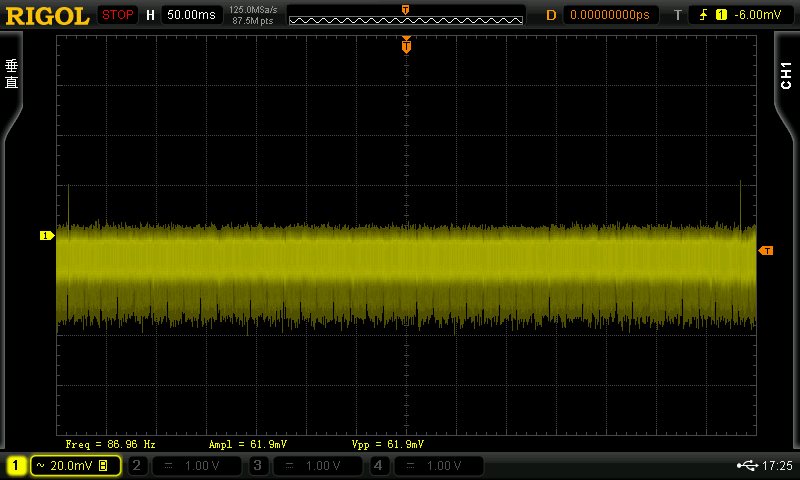Click the AC coupling symbol for channel 1
This screenshot has width=800, height=480.
(x=40, y=466)
